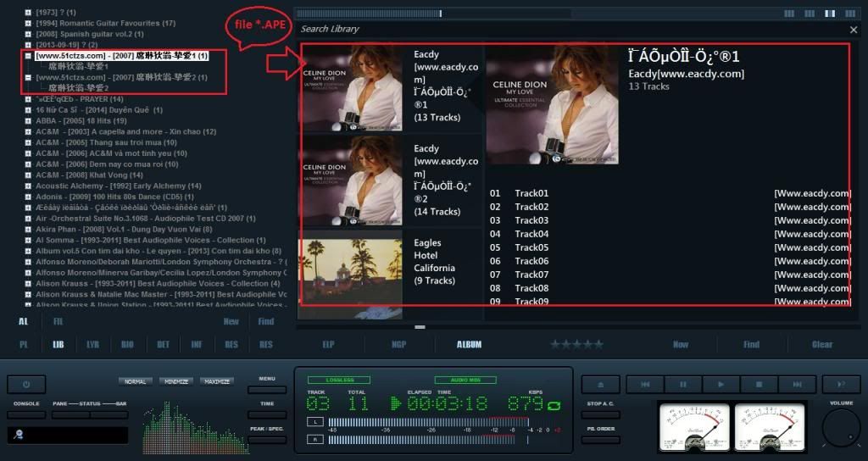
Task: Select the last panel layout icon
Action: coord(849,14)
